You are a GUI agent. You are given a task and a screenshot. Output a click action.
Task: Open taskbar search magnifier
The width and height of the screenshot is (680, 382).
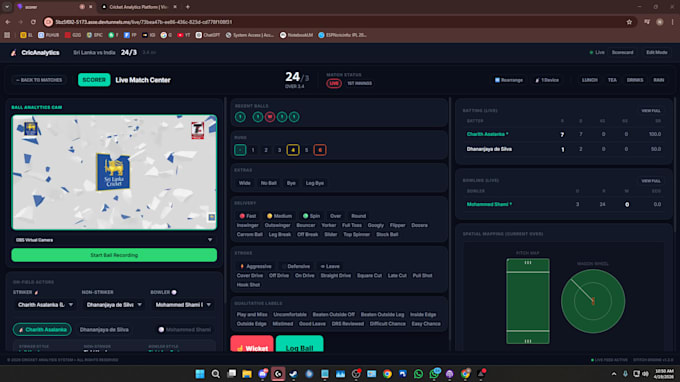[x=216, y=374]
